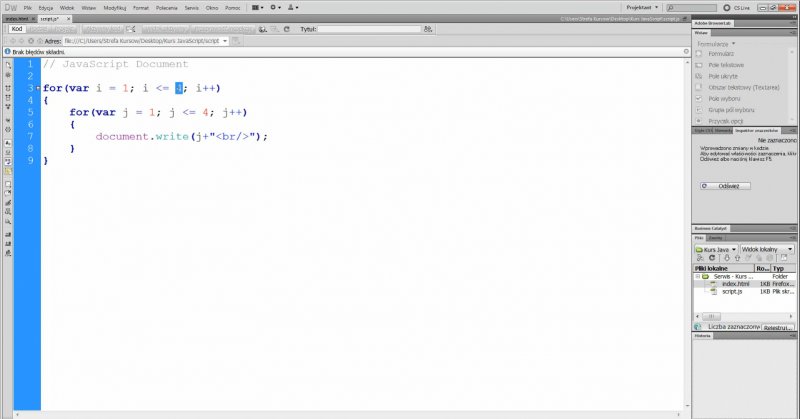Switch to the Inspektor znaczników tab
Screen dimensions: 800x419
tap(757, 130)
